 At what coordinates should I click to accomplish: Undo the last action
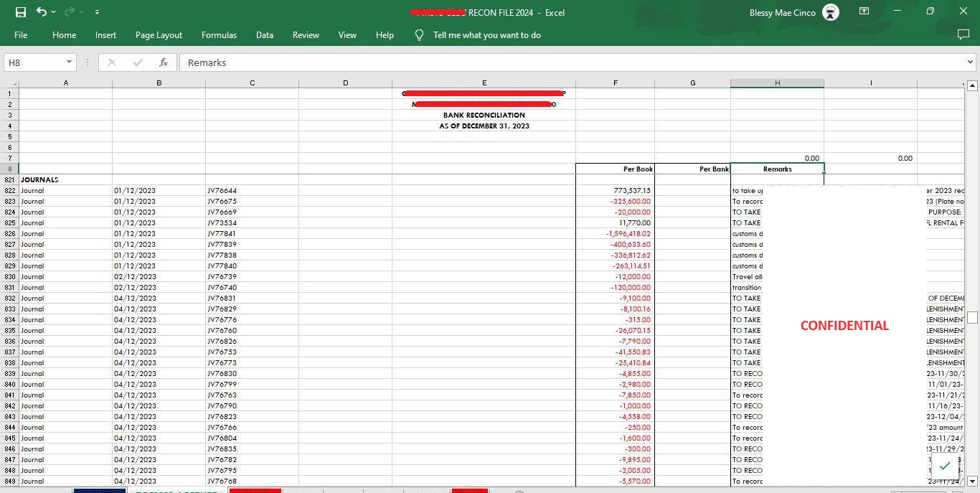click(x=41, y=12)
